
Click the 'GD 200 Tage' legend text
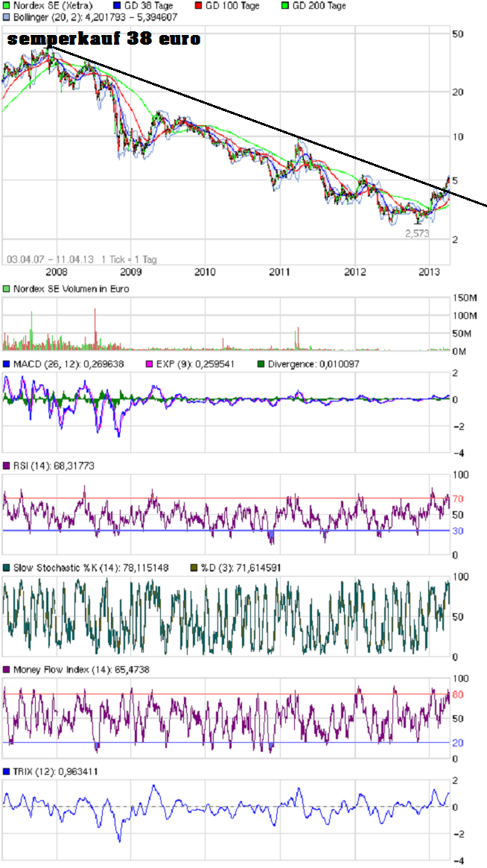[320, 5]
